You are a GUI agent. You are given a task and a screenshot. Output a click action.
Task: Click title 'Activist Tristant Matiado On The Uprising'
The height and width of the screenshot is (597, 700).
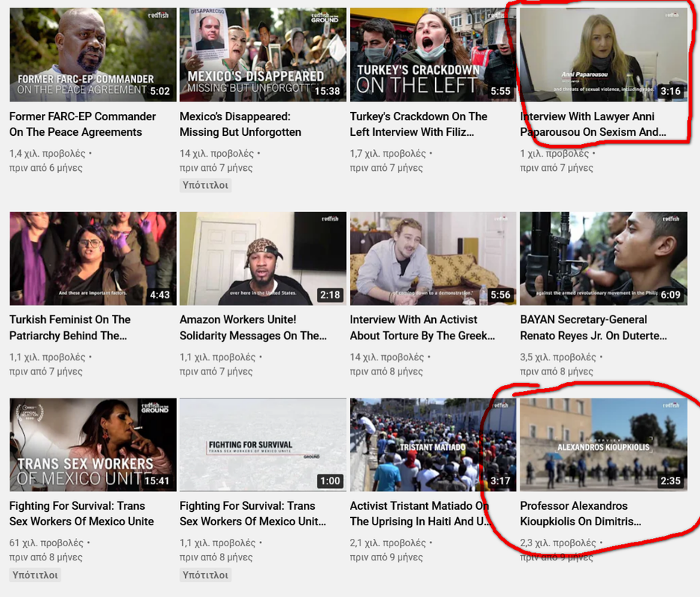(421, 513)
